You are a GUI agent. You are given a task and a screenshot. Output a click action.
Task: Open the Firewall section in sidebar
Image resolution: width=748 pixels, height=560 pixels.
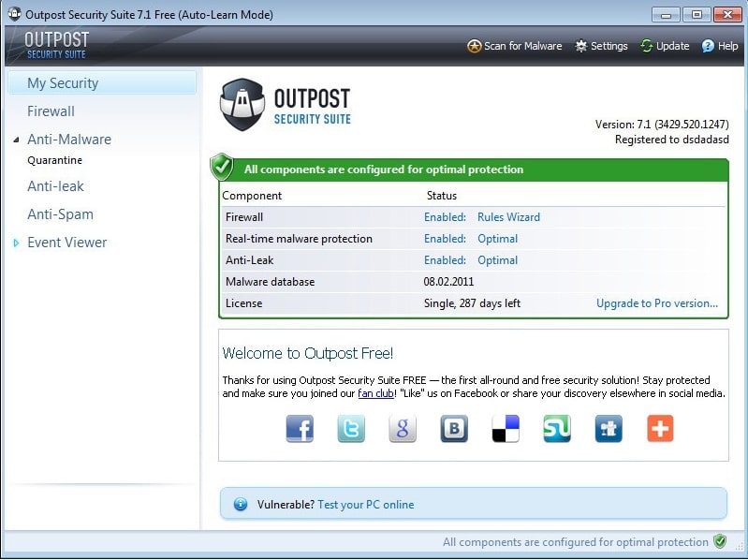pos(51,111)
